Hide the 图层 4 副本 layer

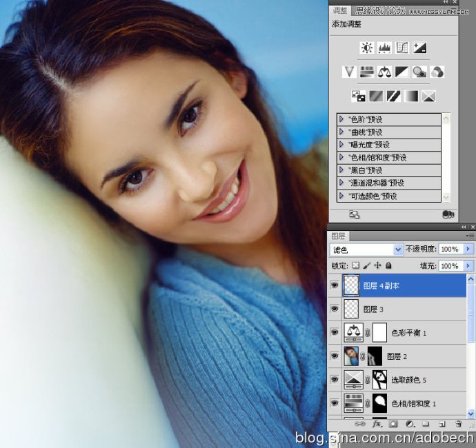tap(335, 285)
